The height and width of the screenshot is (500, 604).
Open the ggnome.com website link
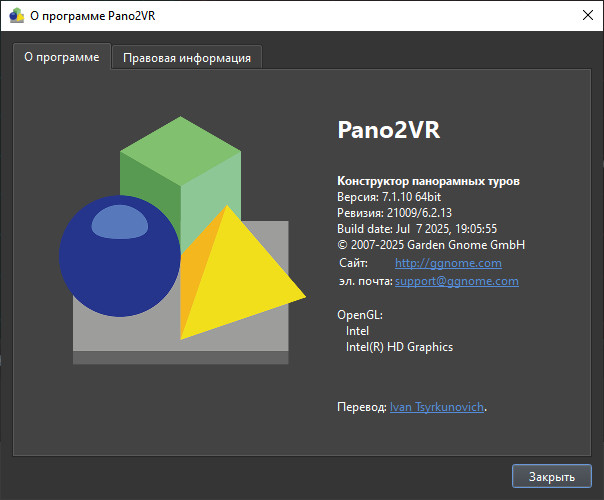tap(448, 263)
